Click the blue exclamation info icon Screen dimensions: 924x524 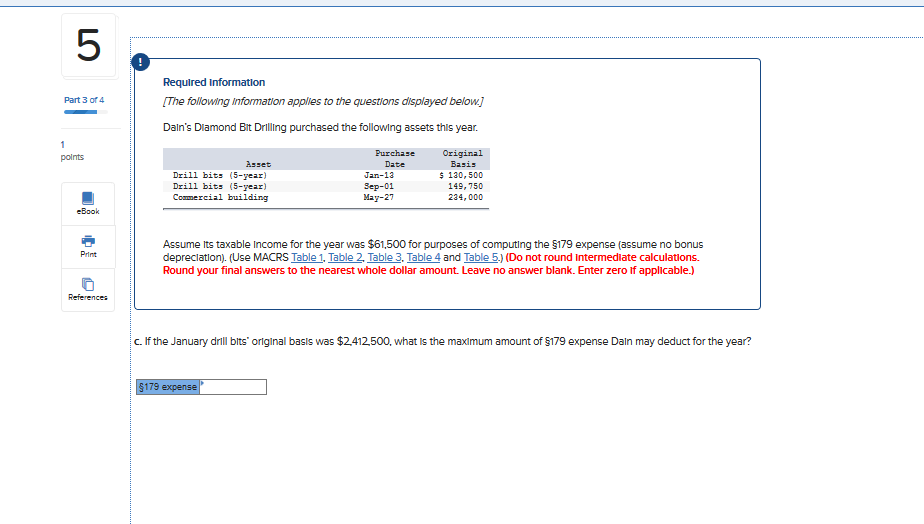pyautogui.click(x=140, y=62)
